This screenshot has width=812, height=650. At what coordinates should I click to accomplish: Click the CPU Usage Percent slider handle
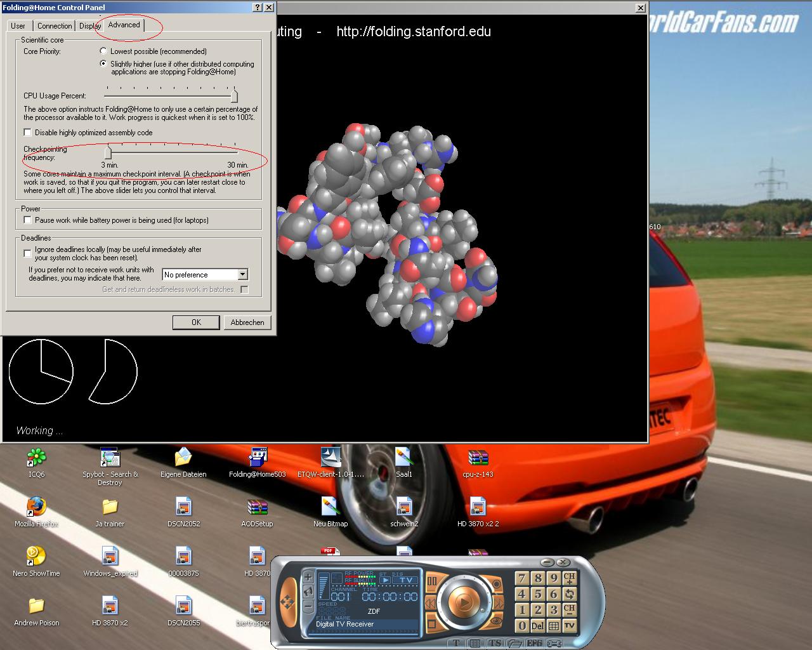pyautogui.click(x=234, y=96)
